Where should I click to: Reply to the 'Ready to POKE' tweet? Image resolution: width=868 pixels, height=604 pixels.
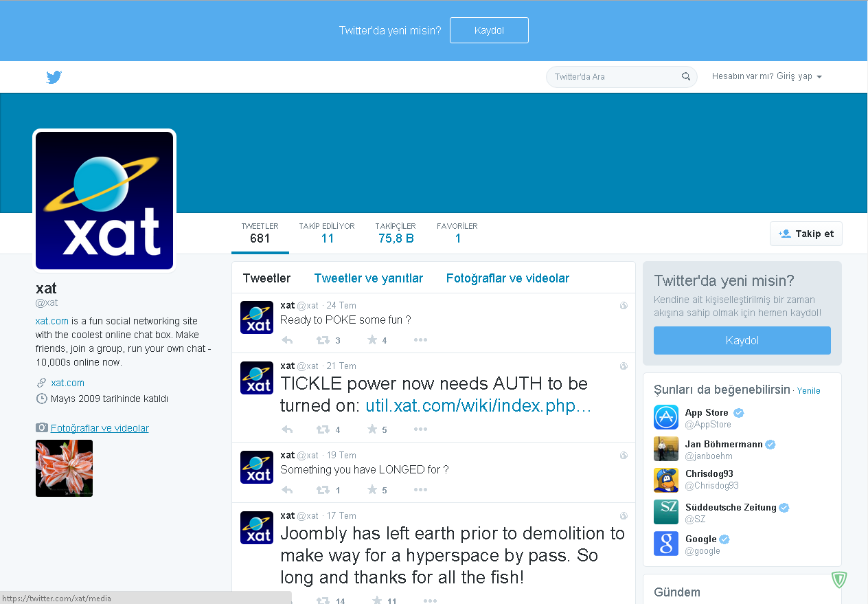coord(288,340)
